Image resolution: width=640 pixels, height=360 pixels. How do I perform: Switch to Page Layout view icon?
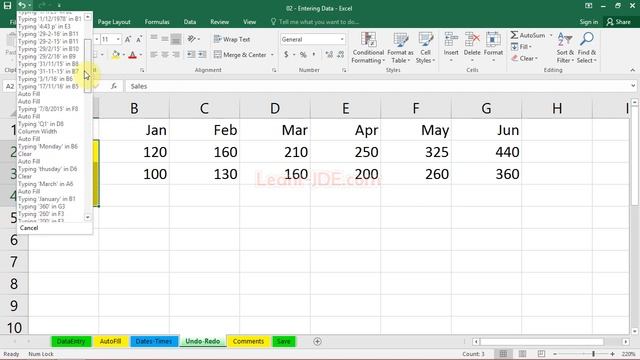[522, 354]
